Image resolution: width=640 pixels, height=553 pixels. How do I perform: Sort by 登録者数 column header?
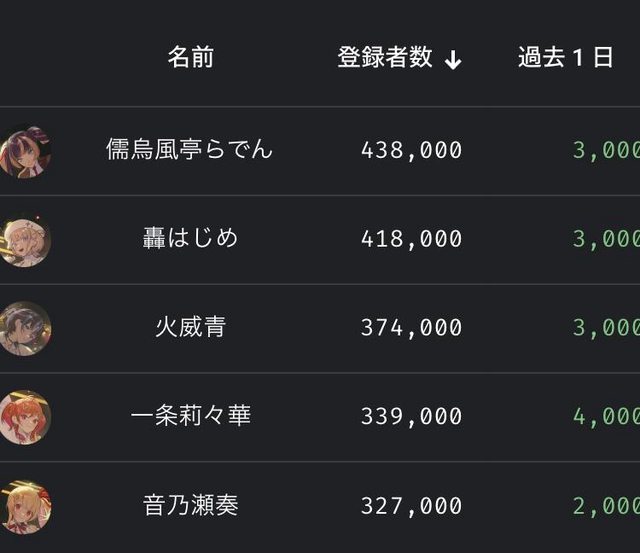pos(385,58)
